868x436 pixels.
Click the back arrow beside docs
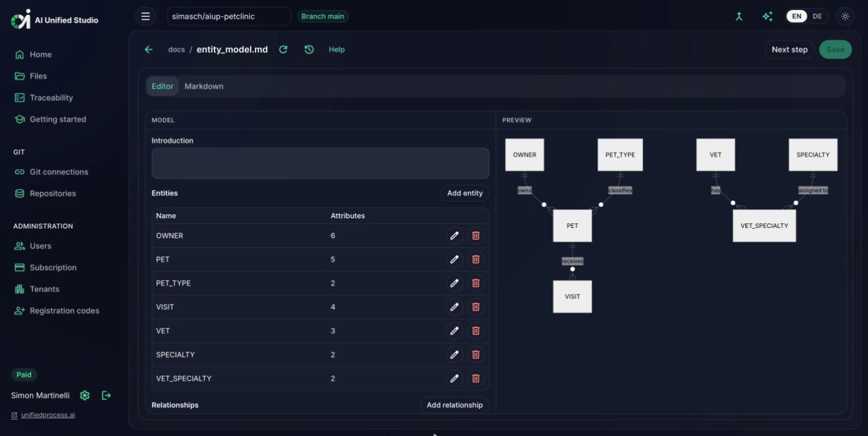click(149, 49)
